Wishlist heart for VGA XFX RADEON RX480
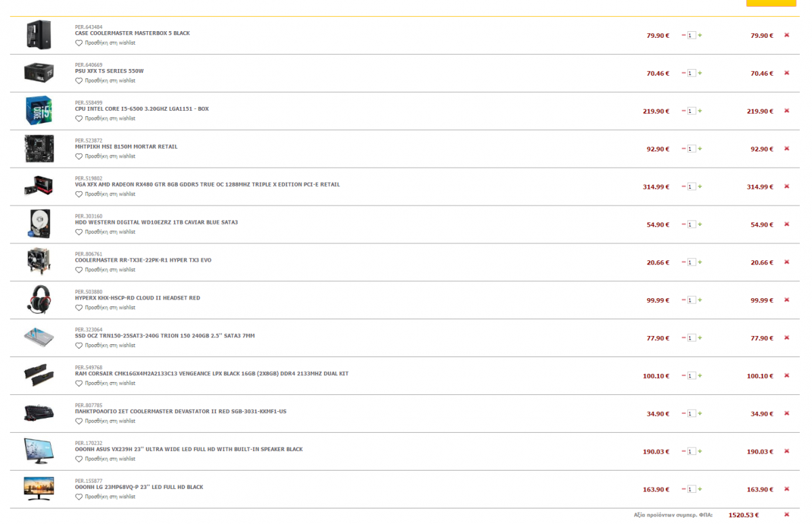Screen dimensions: 812x524 point(78,194)
